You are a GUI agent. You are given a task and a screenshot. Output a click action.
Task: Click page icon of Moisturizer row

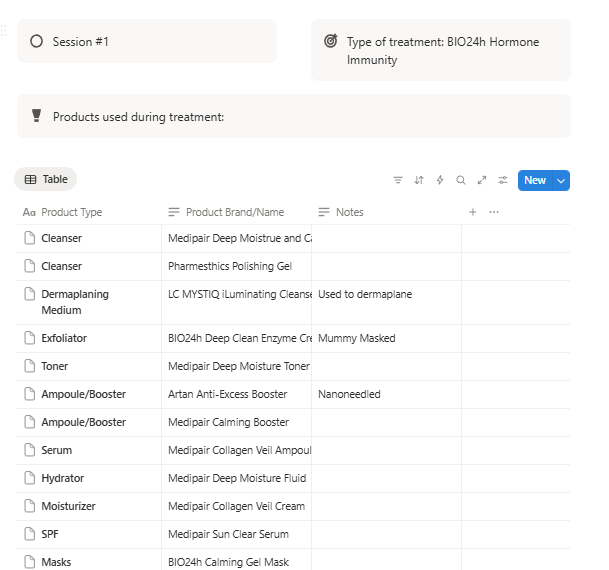click(x=30, y=506)
